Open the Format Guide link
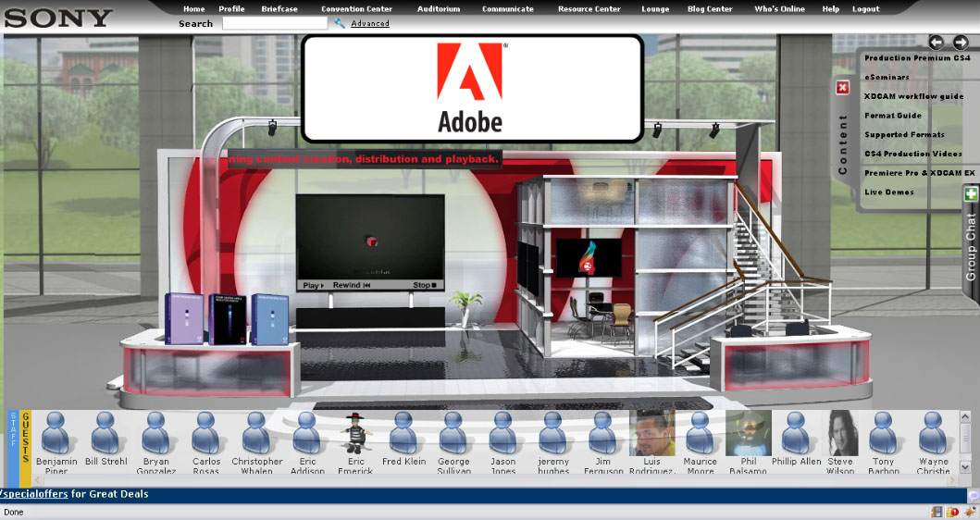Screen dimensions: 980x520 892,115
